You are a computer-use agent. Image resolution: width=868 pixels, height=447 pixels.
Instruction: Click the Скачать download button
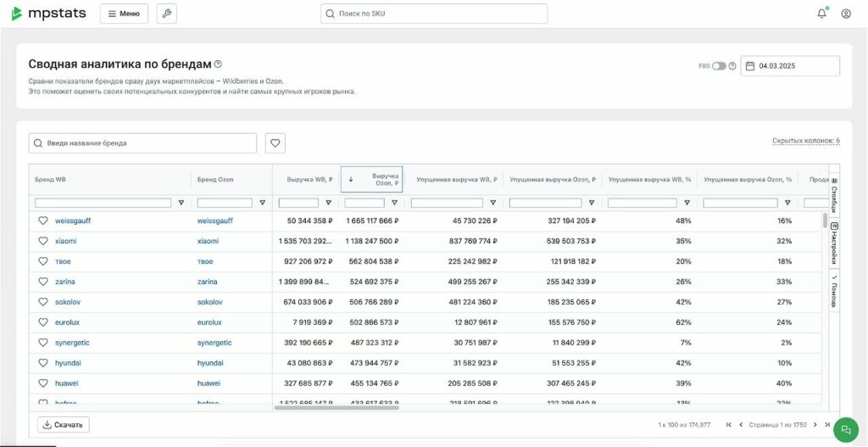[x=64, y=424]
